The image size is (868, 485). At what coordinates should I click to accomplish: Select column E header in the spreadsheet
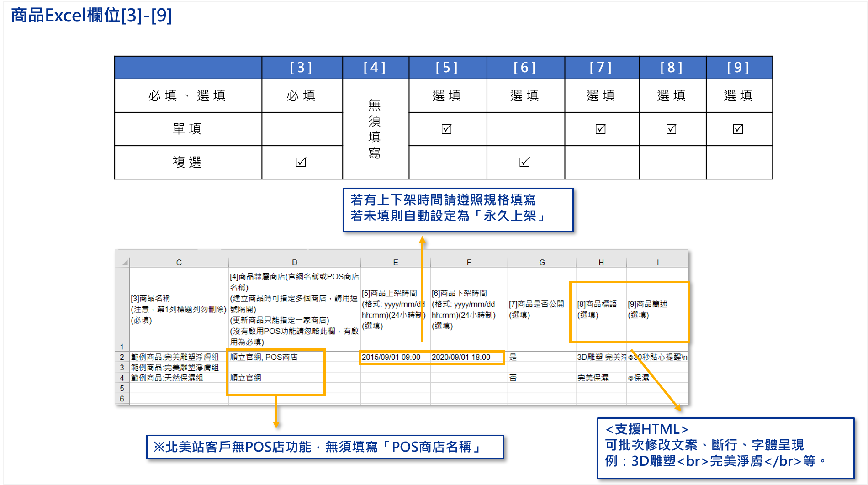tap(396, 263)
